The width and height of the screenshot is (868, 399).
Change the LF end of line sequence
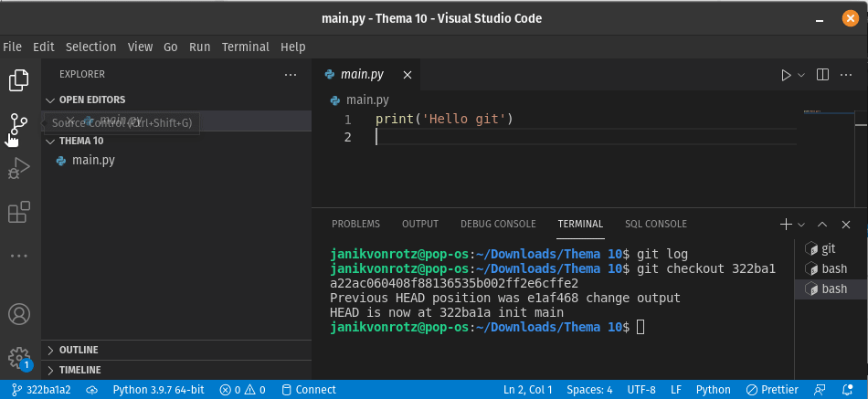tap(676, 390)
